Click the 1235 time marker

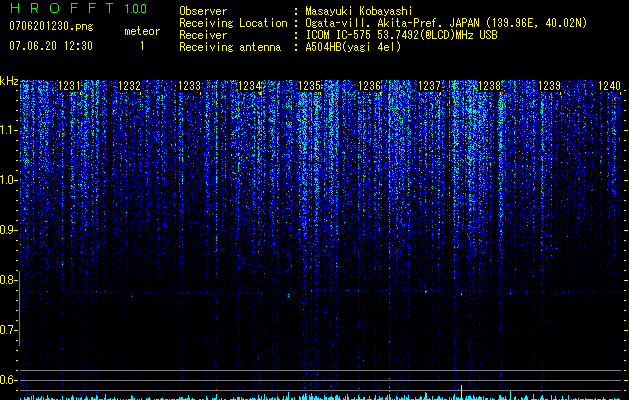point(309,86)
